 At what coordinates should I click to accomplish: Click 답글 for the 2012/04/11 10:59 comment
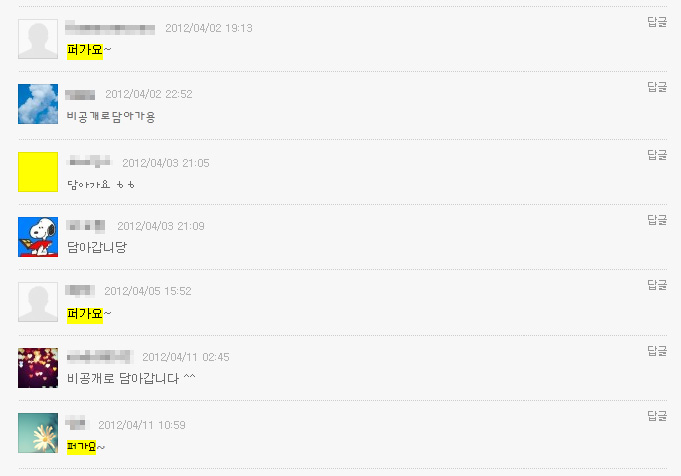click(x=657, y=416)
